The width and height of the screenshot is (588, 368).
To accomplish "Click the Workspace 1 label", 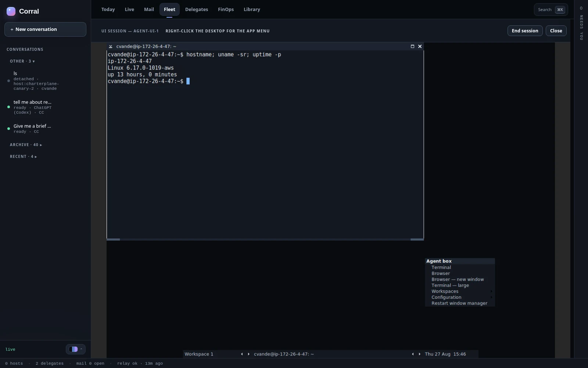I will [199, 354].
